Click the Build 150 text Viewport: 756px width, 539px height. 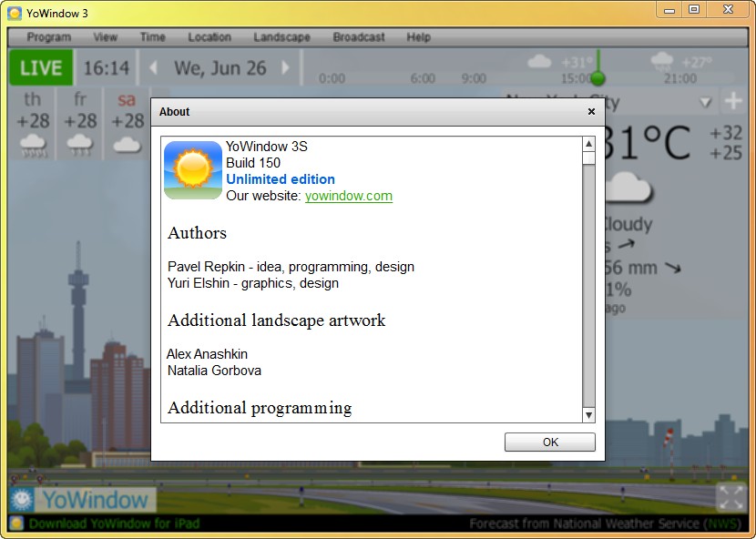[x=253, y=163]
